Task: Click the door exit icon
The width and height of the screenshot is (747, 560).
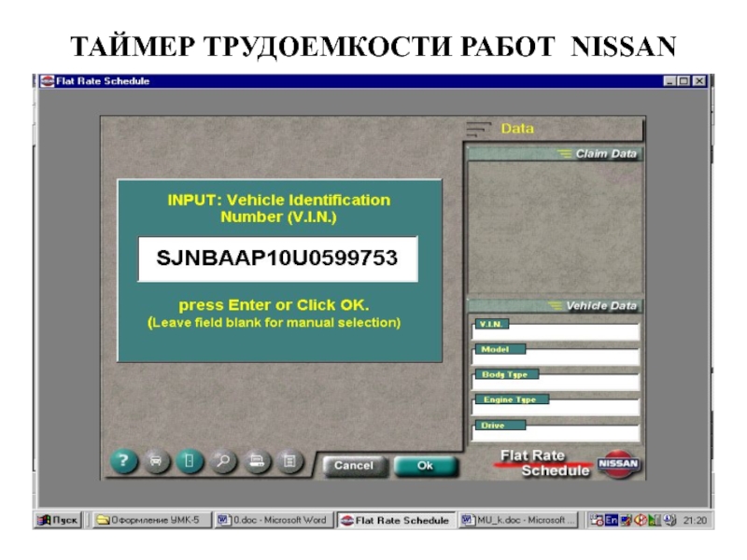Action: tap(190, 461)
